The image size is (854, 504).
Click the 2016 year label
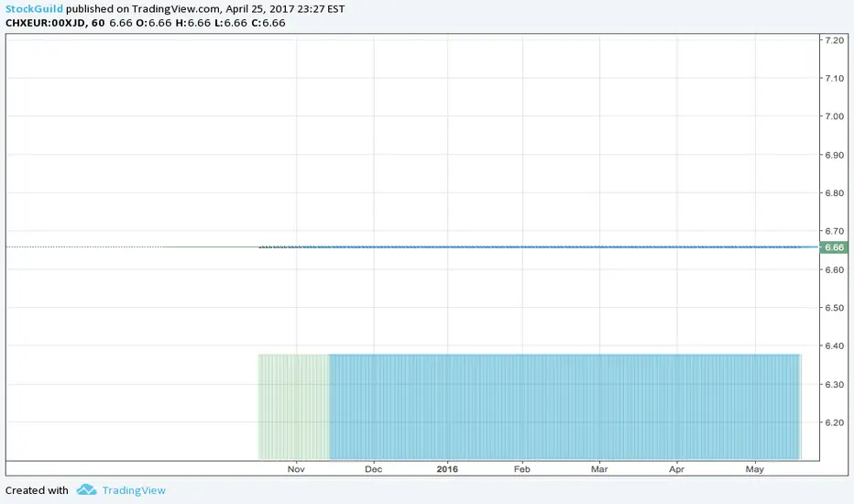[447, 469]
